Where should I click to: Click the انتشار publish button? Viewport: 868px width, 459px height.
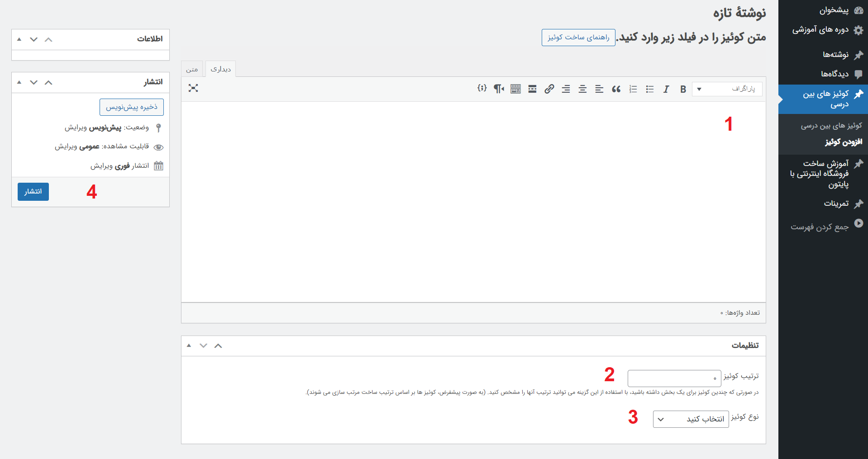coord(33,192)
